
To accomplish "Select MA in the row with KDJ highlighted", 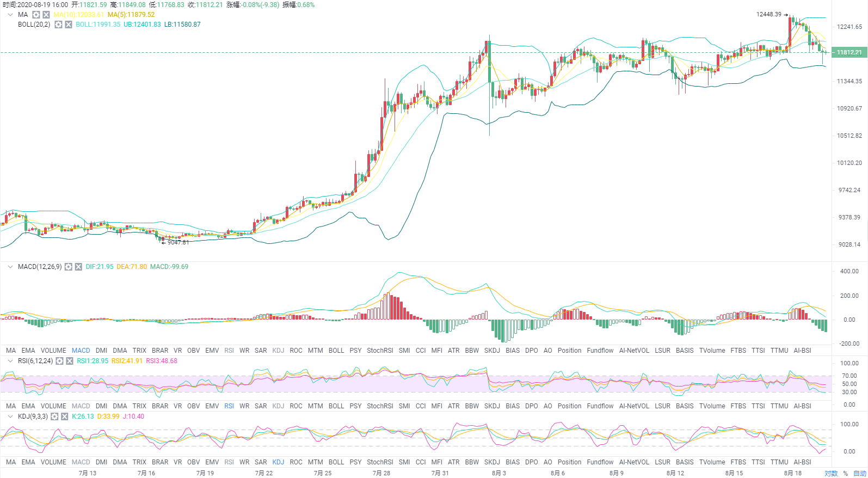I will (x=11, y=462).
